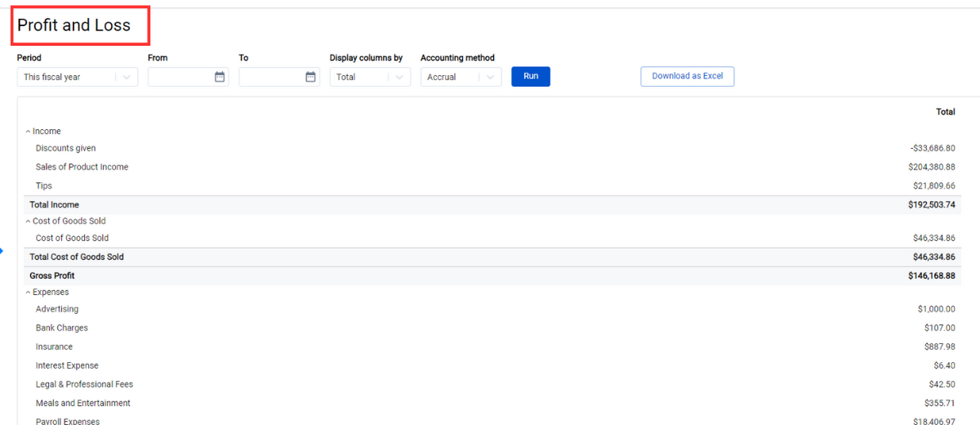Open the Period dropdown showing This fiscal year
The width and height of the screenshot is (980, 425).
tap(77, 77)
